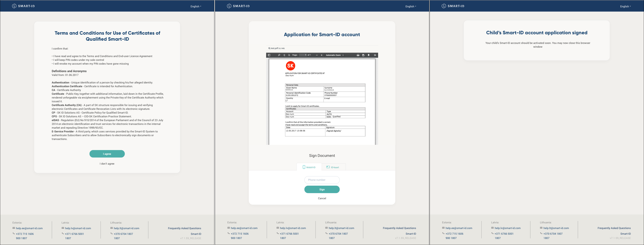Click the Smart-ID logo in the signed confirmation page header

453,6
